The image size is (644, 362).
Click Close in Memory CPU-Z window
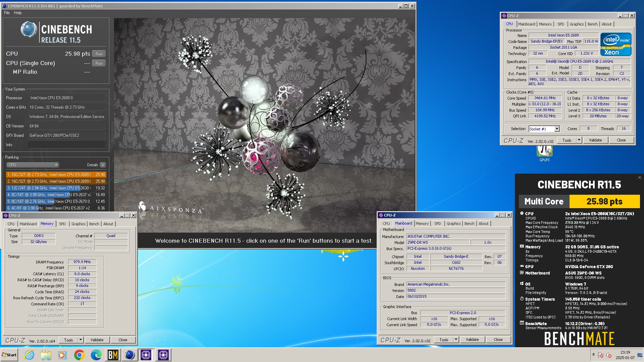123,340
